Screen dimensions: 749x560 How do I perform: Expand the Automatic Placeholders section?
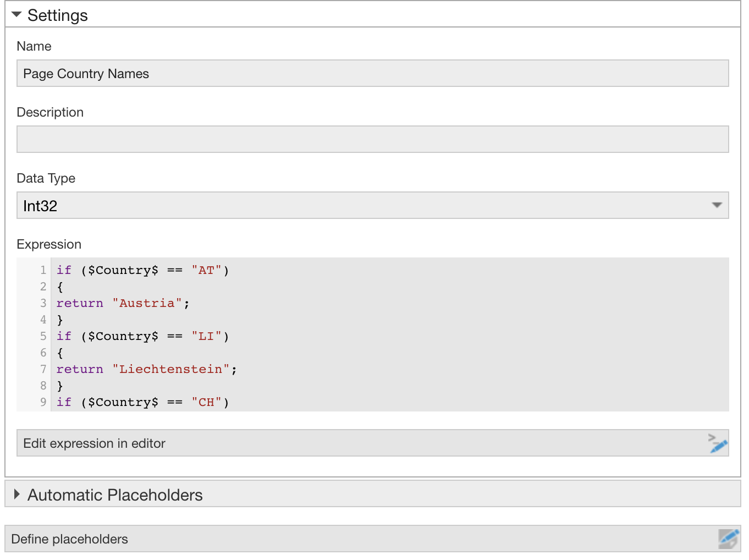click(x=16, y=495)
